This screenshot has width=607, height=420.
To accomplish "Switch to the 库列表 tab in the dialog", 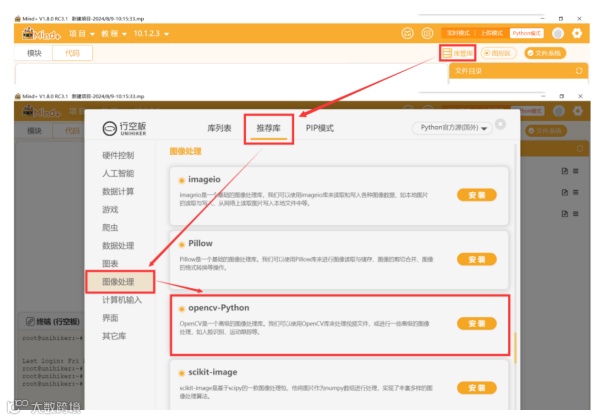I will pyautogui.click(x=219, y=128).
